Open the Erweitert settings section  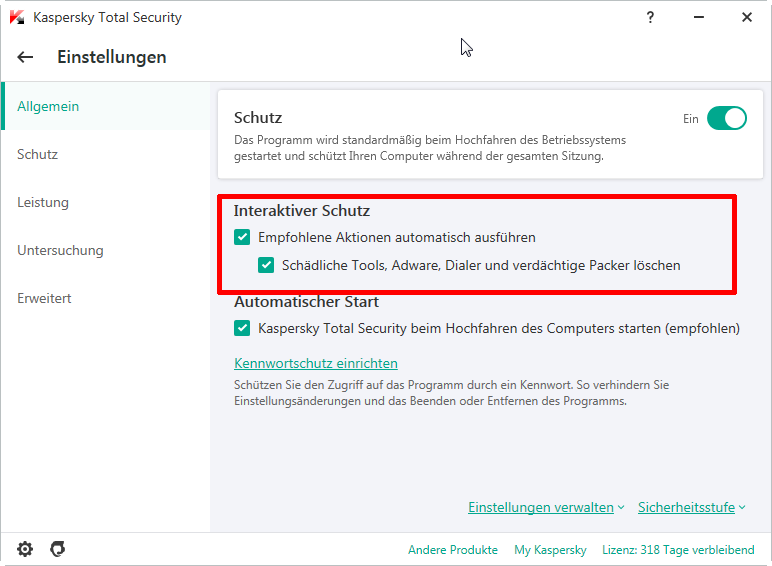[106, 298]
